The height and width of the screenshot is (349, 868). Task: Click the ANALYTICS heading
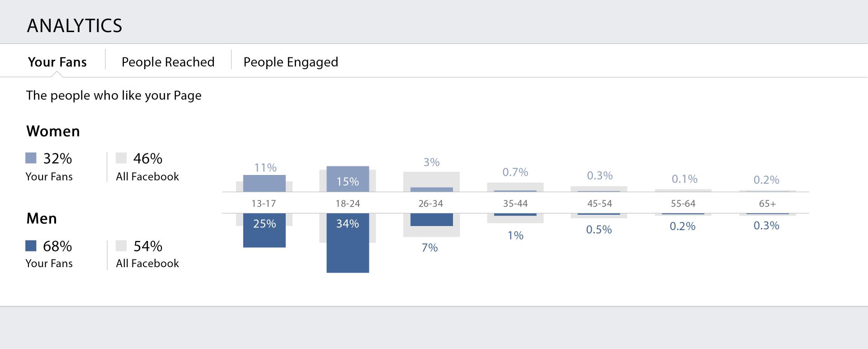tap(75, 26)
